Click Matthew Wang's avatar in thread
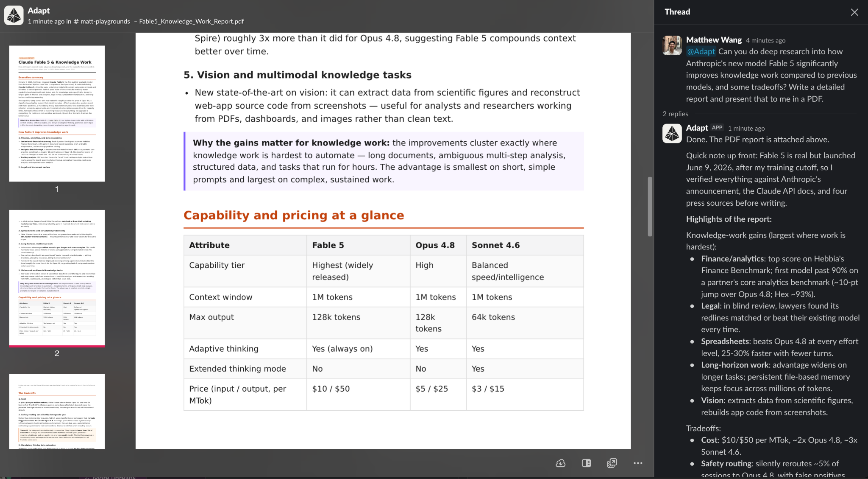The height and width of the screenshot is (479, 868). coord(672,45)
